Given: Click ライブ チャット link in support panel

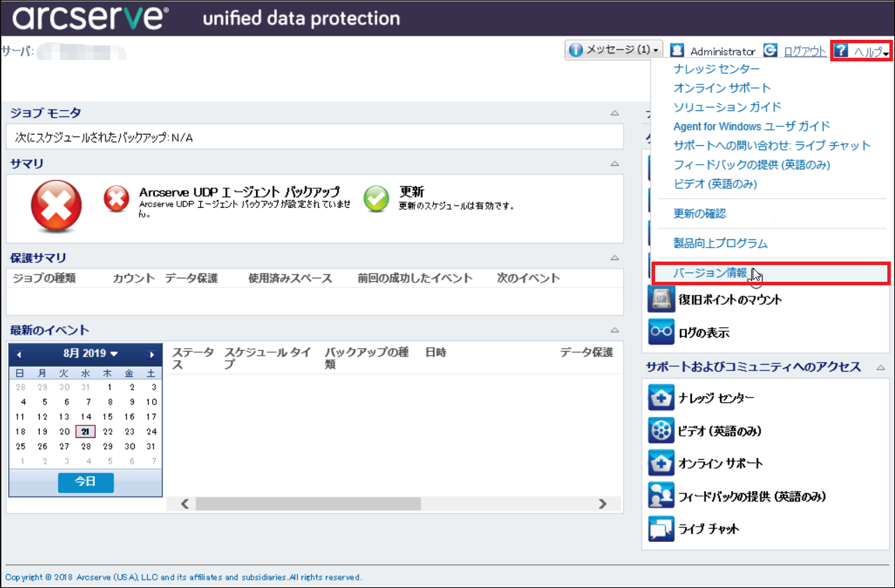Looking at the screenshot, I should 709,529.
